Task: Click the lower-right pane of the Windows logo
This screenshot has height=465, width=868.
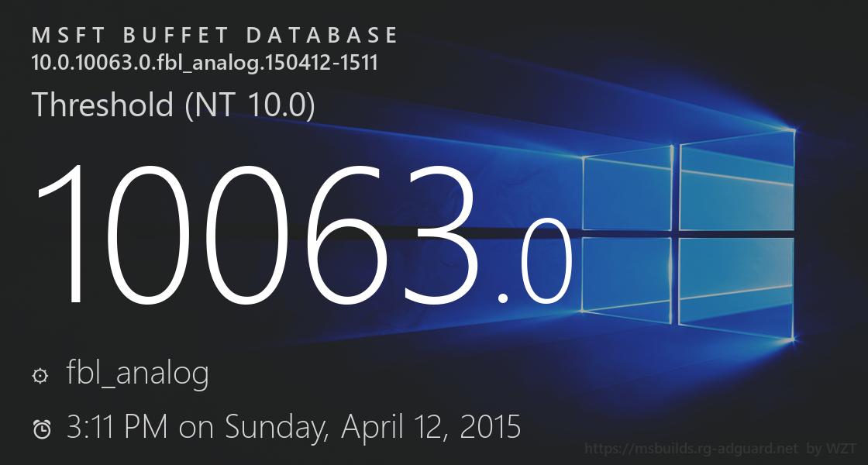Action: pyautogui.click(x=737, y=285)
